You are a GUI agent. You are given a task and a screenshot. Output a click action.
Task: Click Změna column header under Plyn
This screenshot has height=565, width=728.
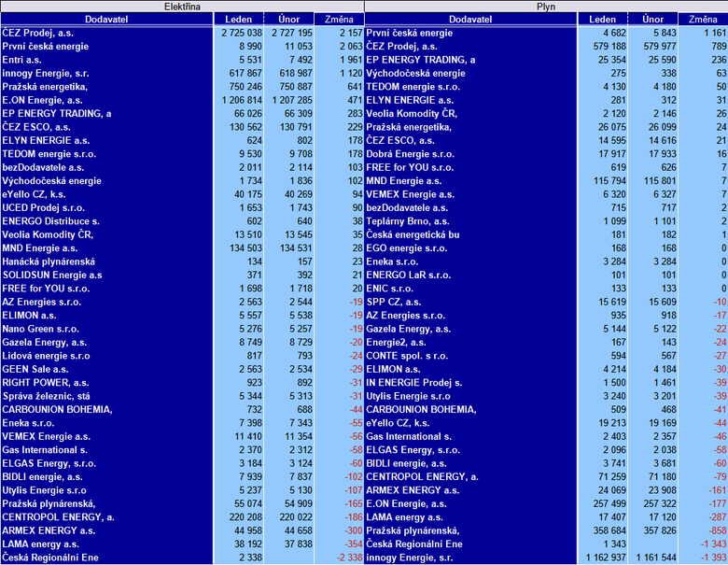[x=703, y=19]
